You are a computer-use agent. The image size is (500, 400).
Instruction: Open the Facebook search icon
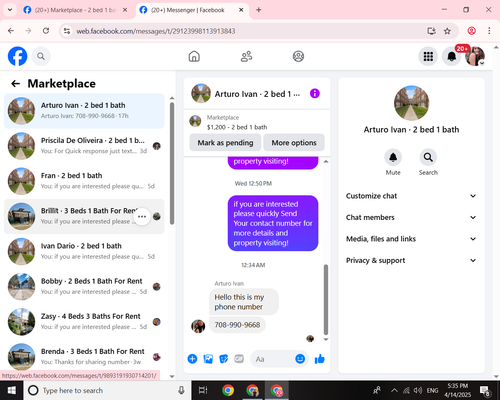tap(41, 56)
